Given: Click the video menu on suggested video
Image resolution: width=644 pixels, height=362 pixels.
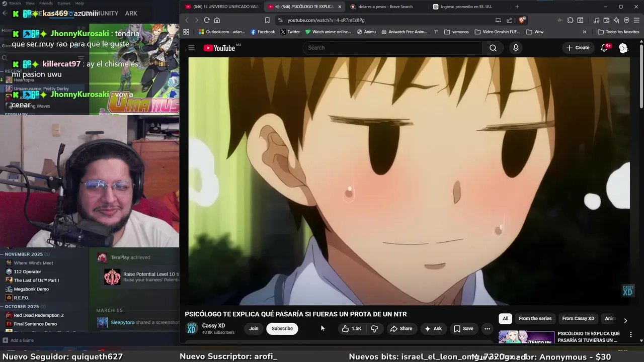Looking at the screenshot, I should pyautogui.click(x=631, y=334).
